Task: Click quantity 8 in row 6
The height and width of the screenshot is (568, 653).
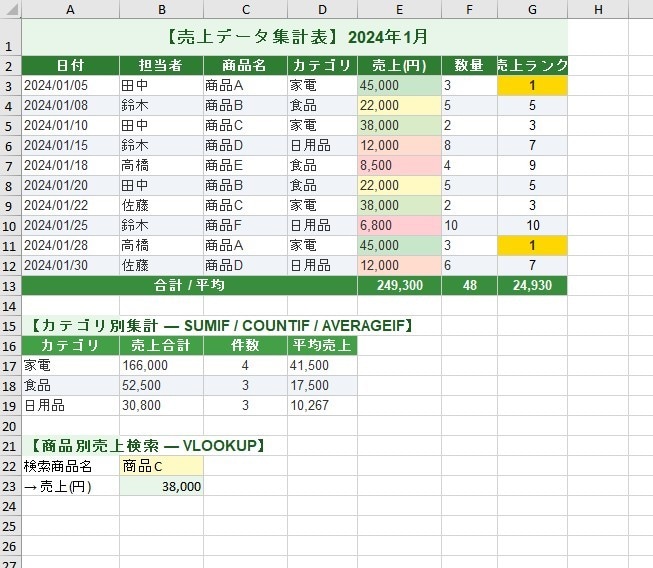Action: pyautogui.click(x=469, y=145)
